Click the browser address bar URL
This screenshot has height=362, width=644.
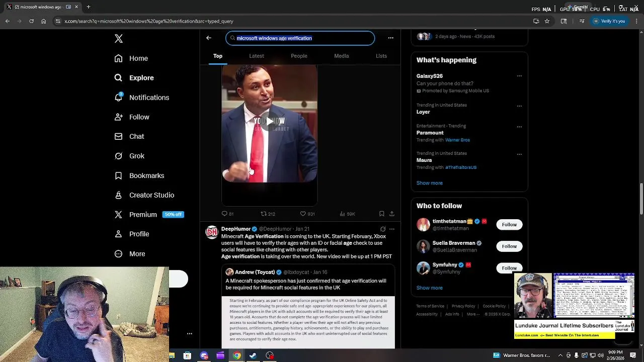tap(149, 21)
